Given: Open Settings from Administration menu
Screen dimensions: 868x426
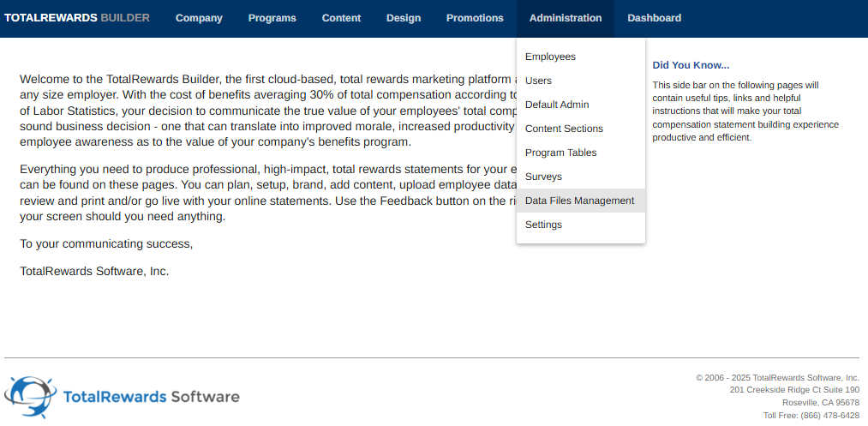Looking at the screenshot, I should pos(581,225).
